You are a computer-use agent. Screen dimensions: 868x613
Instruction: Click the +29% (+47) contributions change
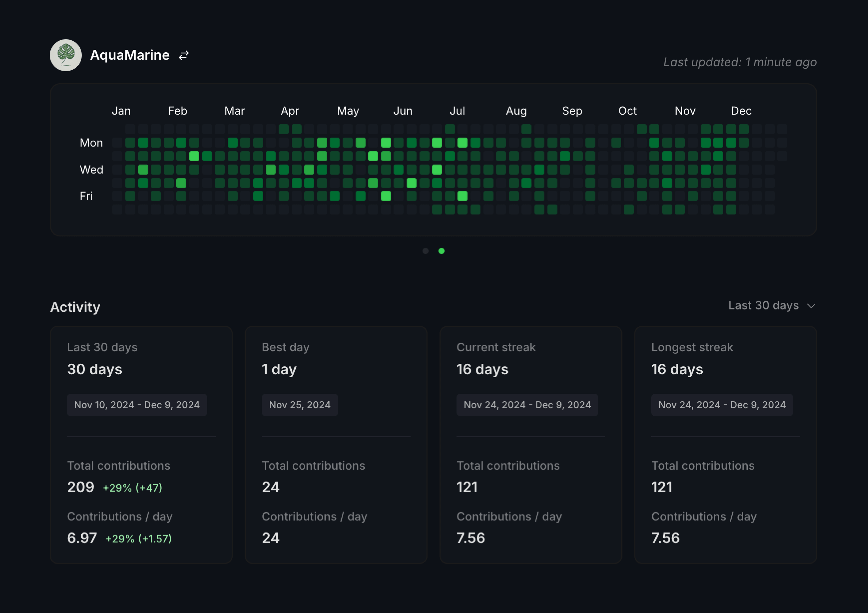coord(133,488)
